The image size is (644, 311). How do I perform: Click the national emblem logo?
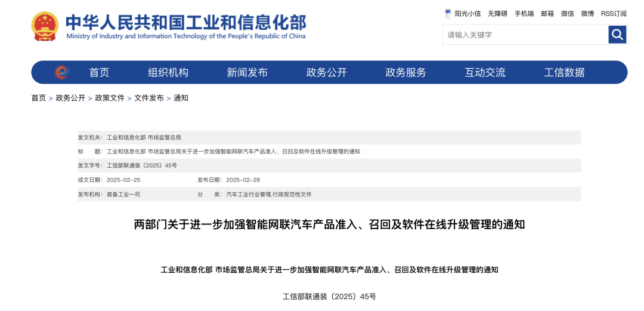(x=45, y=26)
